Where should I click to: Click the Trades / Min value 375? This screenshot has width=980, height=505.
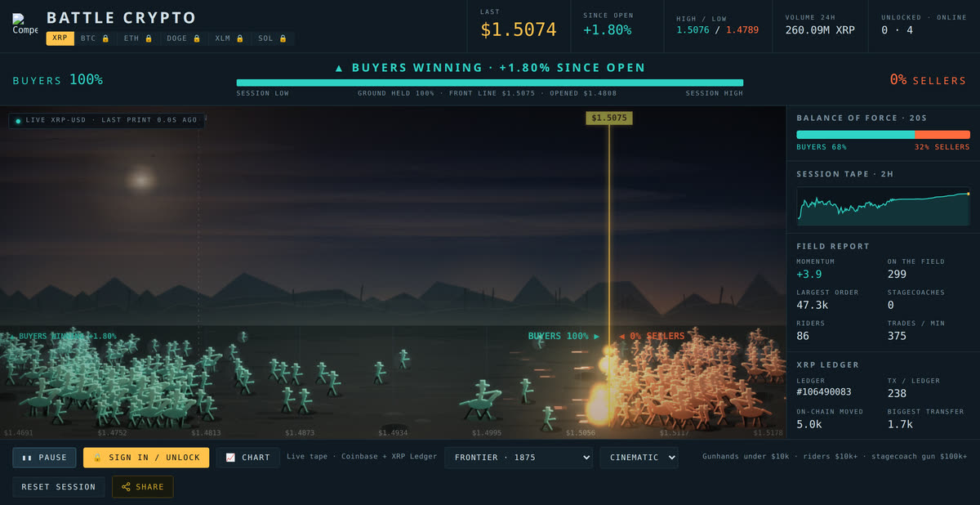tap(897, 336)
